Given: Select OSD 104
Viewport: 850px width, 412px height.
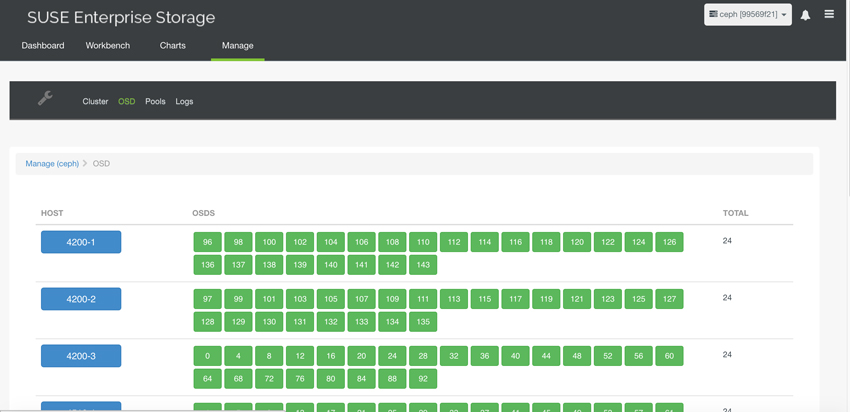Looking at the screenshot, I should 331,242.
